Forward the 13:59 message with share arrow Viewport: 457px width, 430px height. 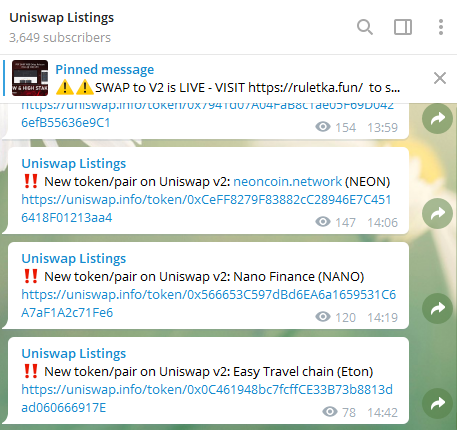pyautogui.click(x=437, y=118)
